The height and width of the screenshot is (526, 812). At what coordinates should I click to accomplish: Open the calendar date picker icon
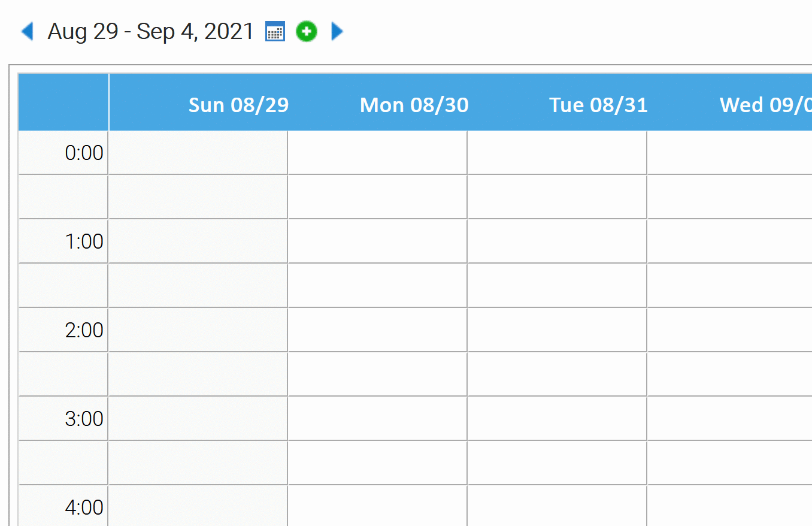[x=275, y=31]
